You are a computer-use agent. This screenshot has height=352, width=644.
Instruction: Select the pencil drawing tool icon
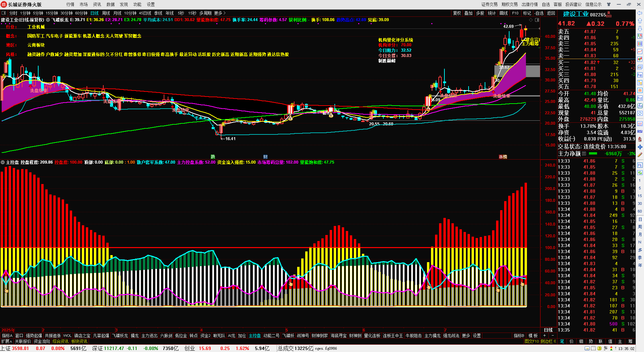(640, 155)
